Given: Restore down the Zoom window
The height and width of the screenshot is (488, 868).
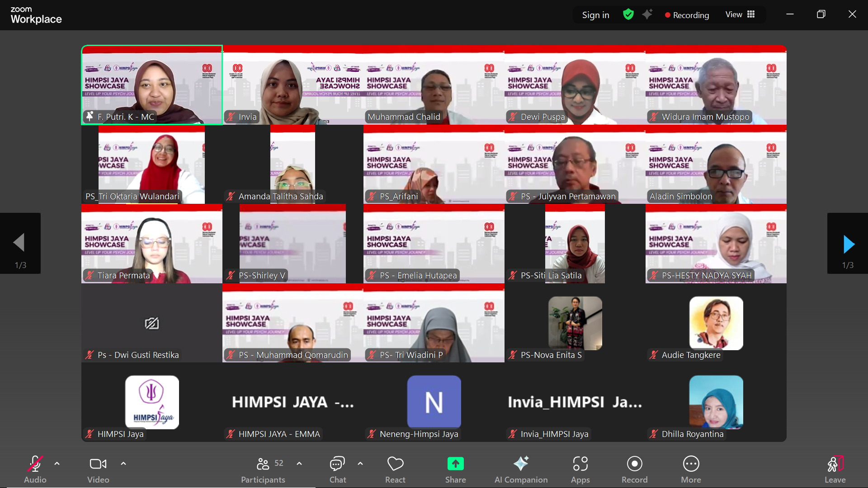Looking at the screenshot, I should (821, 14).
